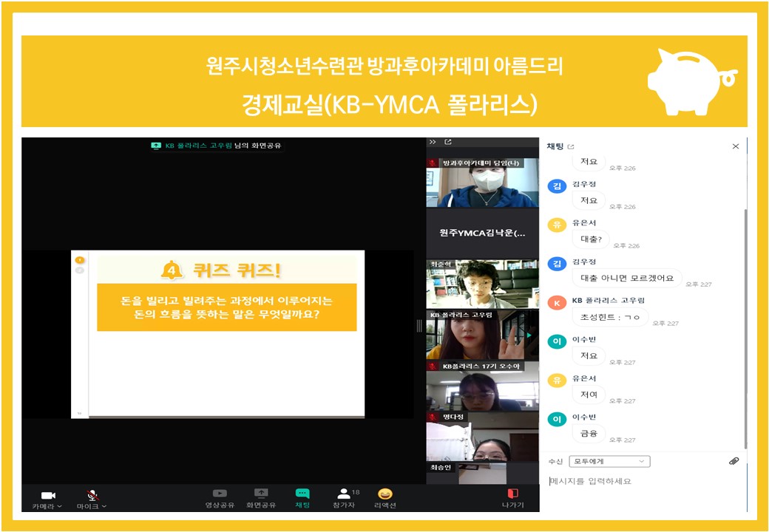Click the 김 avatar beside '대출 아니면 모르겠어요'

pos(557,264)
